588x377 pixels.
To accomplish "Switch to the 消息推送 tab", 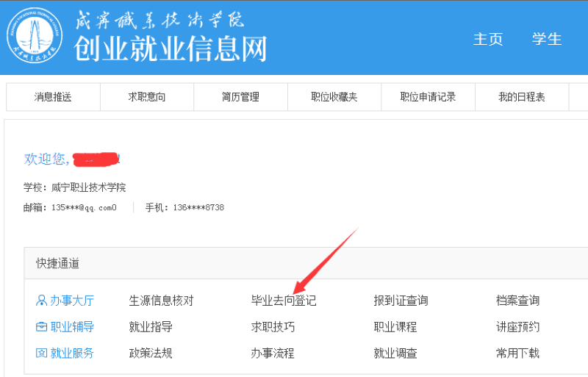I will point(53,97).
